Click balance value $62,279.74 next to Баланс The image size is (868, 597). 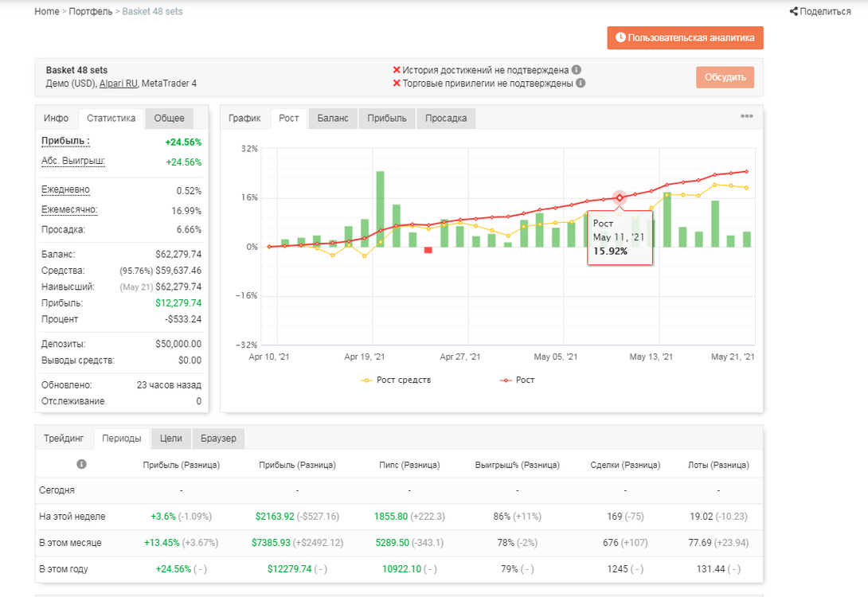click(178, 255)
